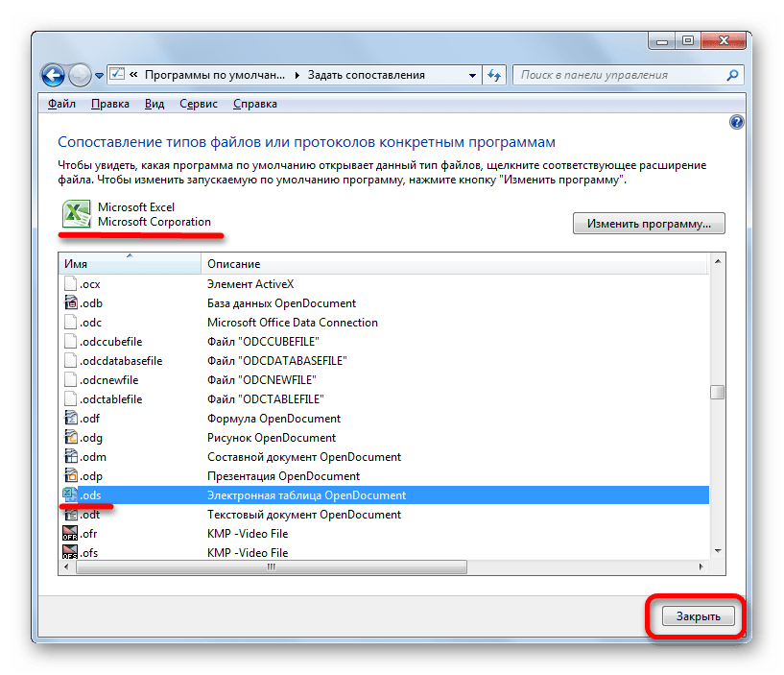The image size is (784, 675).
Task: Click the Microsoft Excel program icon
Action: coord(76,214)
